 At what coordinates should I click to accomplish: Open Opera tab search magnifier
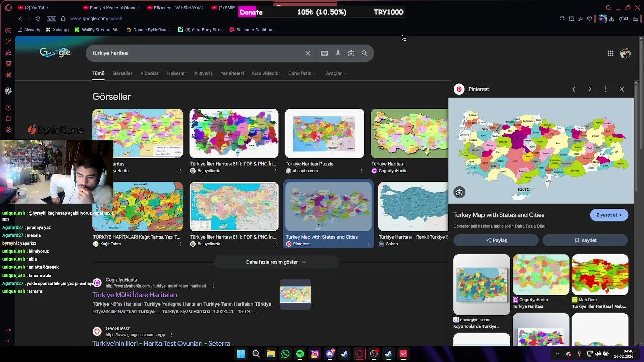click(x=608, y=8)
